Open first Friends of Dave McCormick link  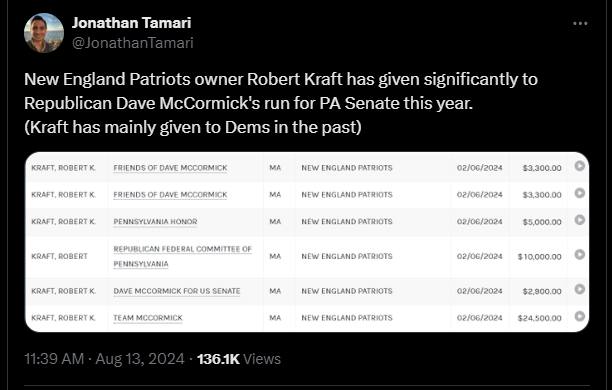[170, 168]
